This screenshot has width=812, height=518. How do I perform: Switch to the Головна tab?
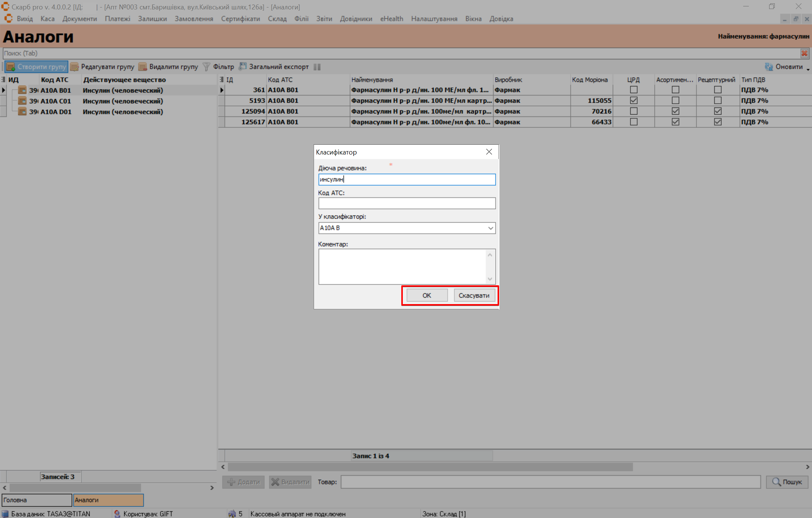(36, 500)
